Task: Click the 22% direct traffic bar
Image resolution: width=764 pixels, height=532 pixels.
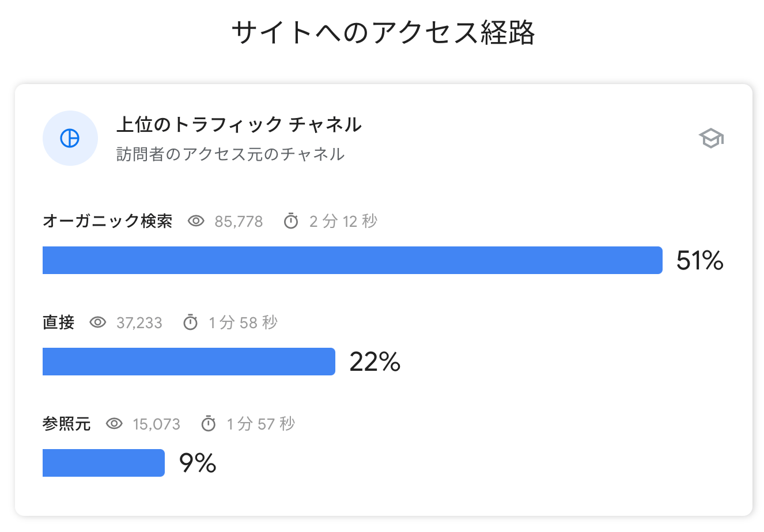Action: click(x=189, y=362)
